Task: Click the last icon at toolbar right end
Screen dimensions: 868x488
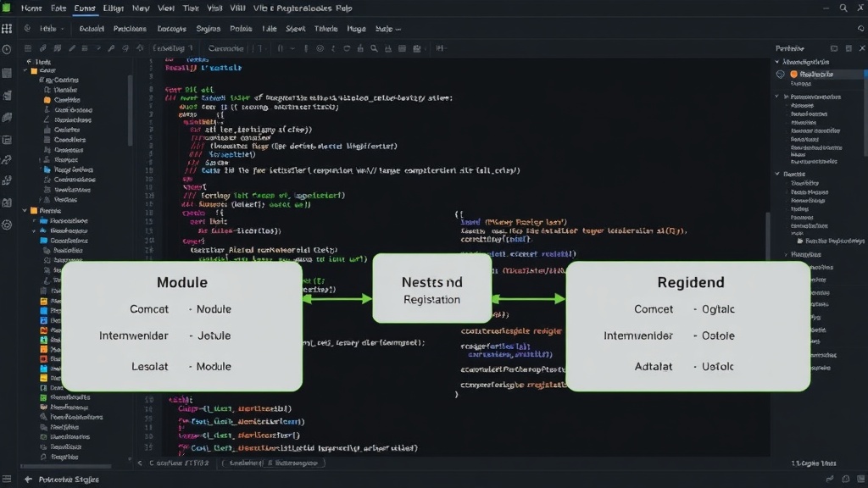Action: [x=440, y=48]
